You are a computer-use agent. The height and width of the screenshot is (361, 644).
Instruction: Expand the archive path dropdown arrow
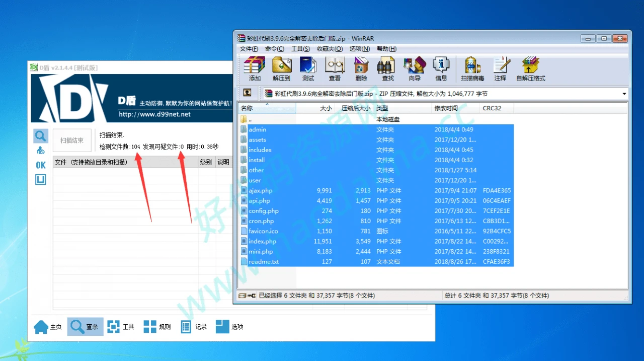point(624,94)
